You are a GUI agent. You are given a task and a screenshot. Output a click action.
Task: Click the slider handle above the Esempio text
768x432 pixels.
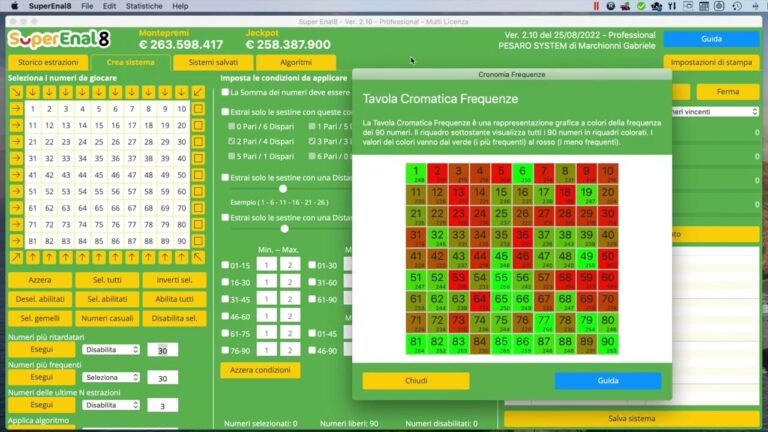[283, 189]
